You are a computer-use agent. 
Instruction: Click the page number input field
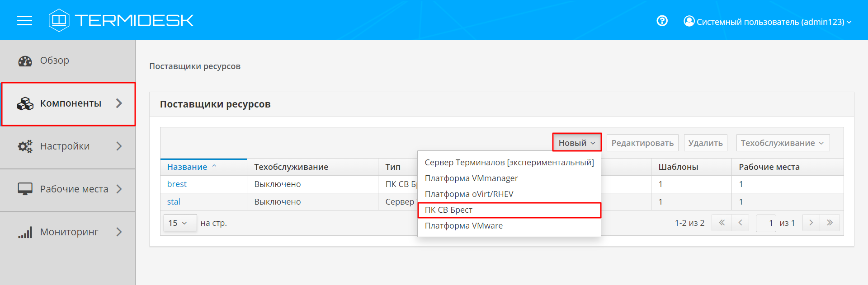(x=766, y=223)
